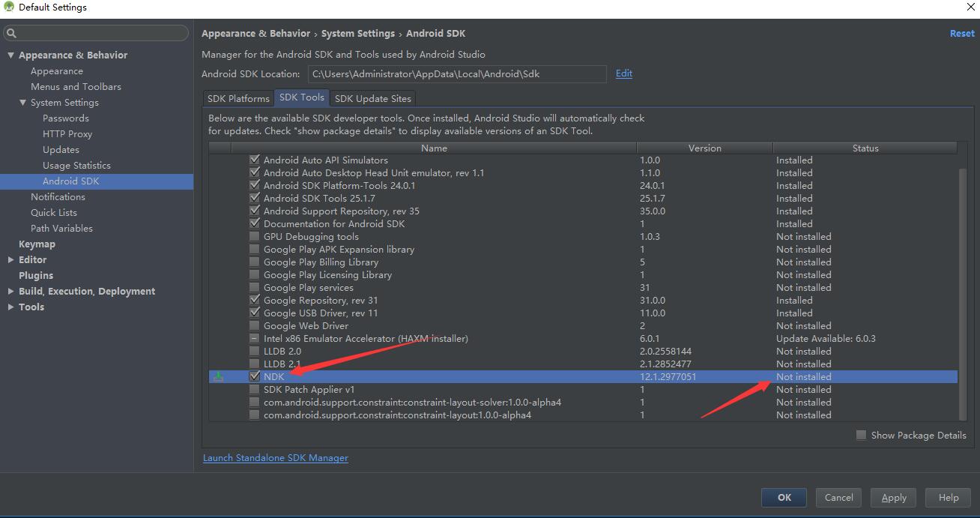980x518 pixels.
Task: Collapse System Settings tree node
Action: [x=23, y=102]
